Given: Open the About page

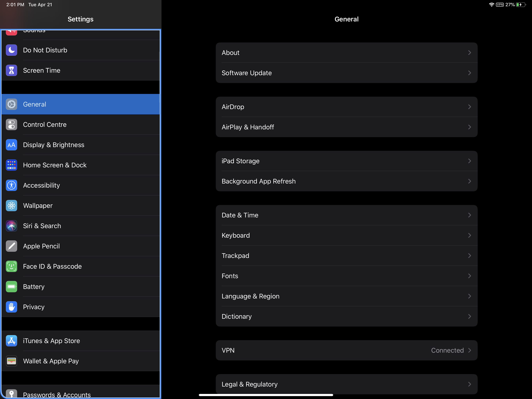Looking at the screenshot, I should (x=346, y=52).
